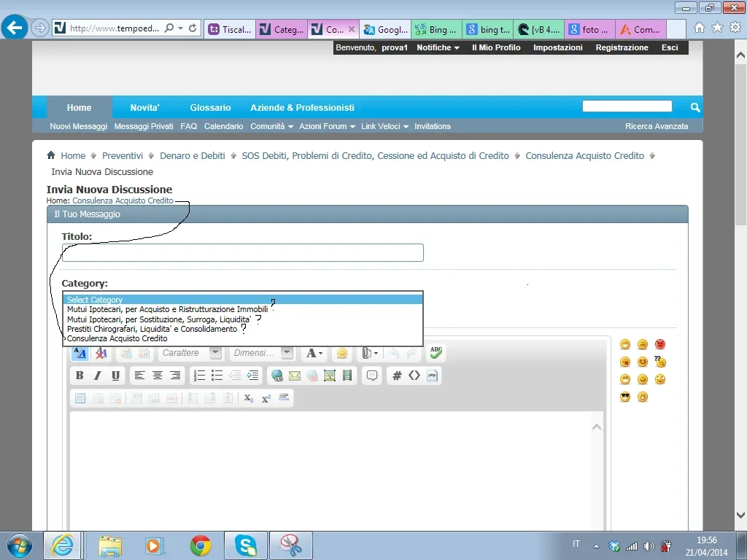This screenshot has width=747, height=560.
Task: Switch to the Tiscali browser tab
Action: pyautogui.click(x=230, y=29)
